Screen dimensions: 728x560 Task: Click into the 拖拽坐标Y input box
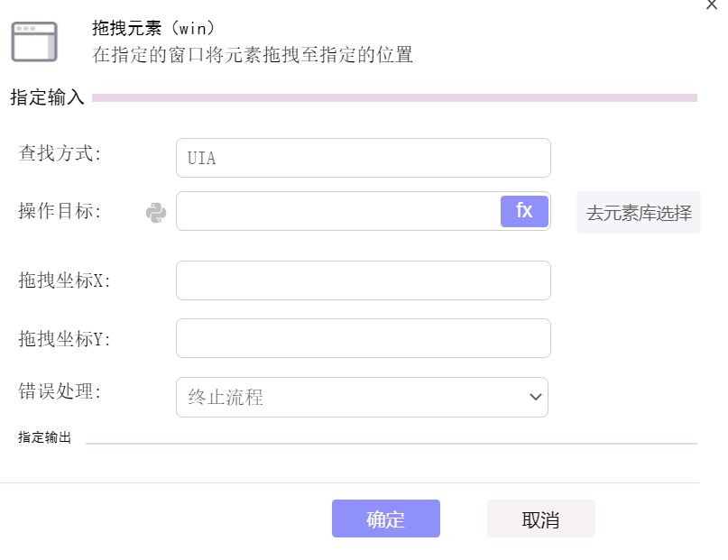pos(364,338)
